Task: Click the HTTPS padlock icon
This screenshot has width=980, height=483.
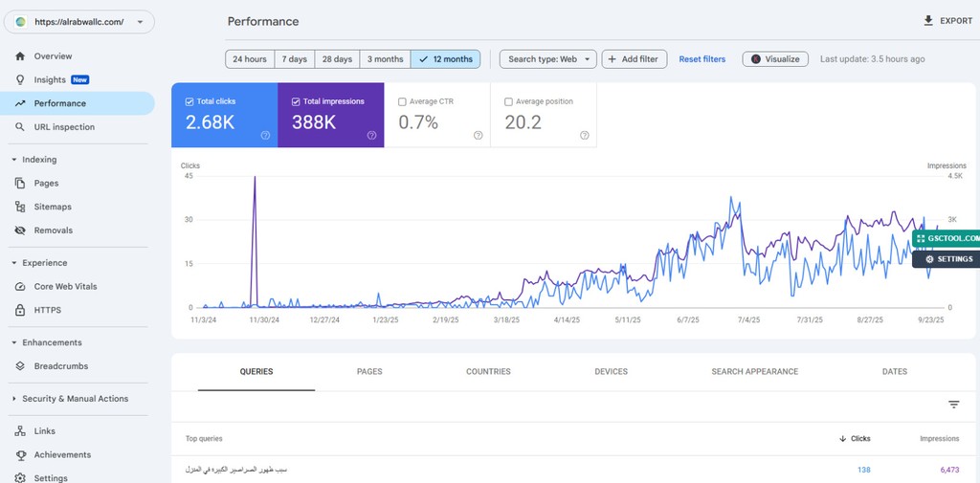Action: [x=21, y=310]
